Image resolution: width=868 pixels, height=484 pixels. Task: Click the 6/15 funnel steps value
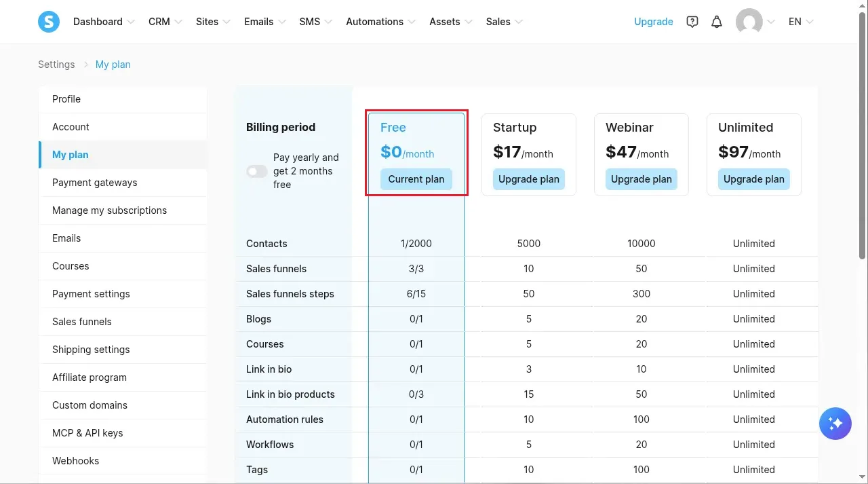pyautogui.click(x=416, y=294)
